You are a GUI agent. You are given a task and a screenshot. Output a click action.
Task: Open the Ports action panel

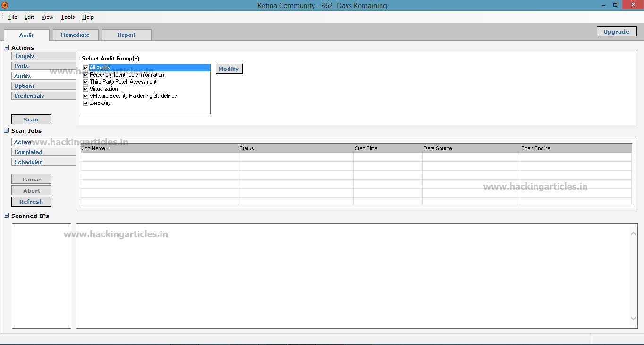coord(43,66)
